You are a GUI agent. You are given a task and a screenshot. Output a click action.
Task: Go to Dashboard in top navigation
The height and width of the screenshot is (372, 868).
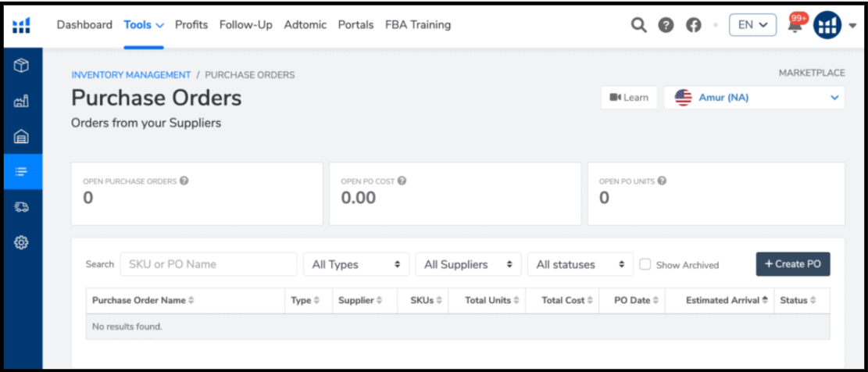click(x=84, y=25)
